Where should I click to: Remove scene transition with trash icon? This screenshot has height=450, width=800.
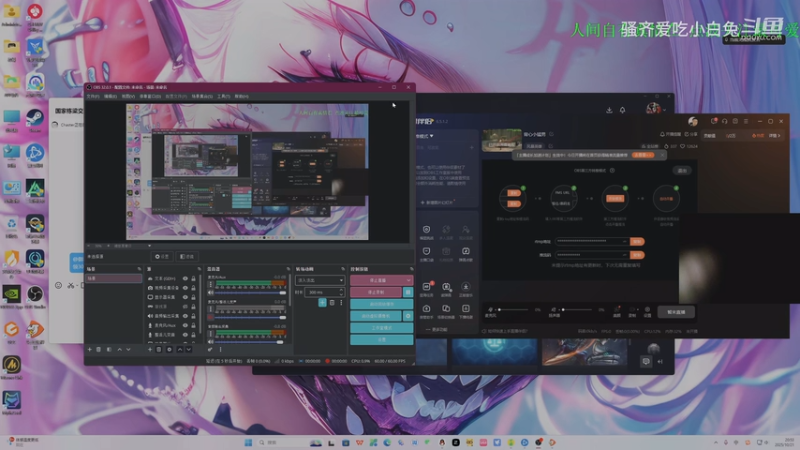click(x=332, y=303)
